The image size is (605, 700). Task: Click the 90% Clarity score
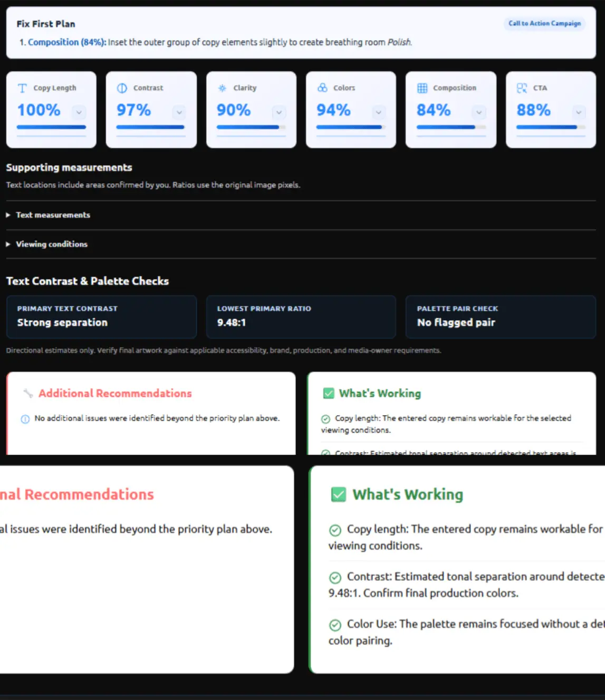point(234,110)
